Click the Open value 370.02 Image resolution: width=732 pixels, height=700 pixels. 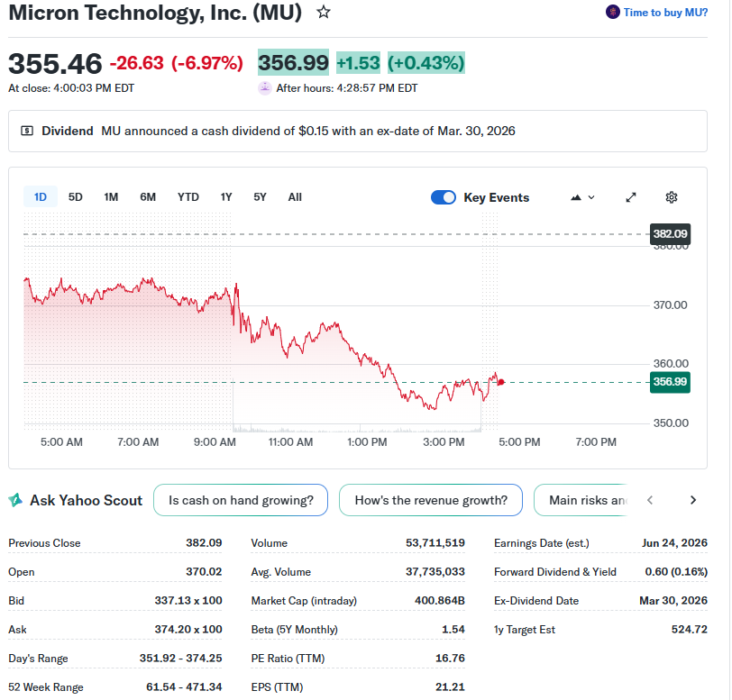point(204,572)
